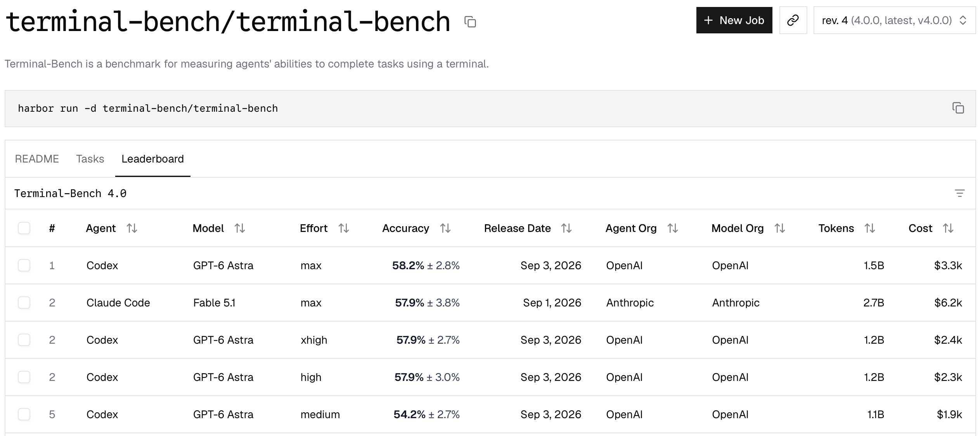Check the Claude Code Fable 5.1 row checkbox
Viewport: 980px width, 436px height.
pos(24,303)
